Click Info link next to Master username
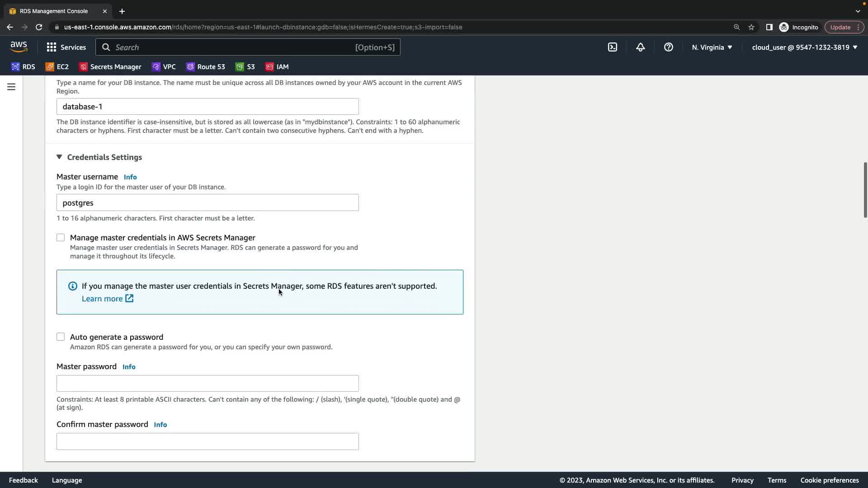This screenshot has width=868, height=488. pos(130,177)
